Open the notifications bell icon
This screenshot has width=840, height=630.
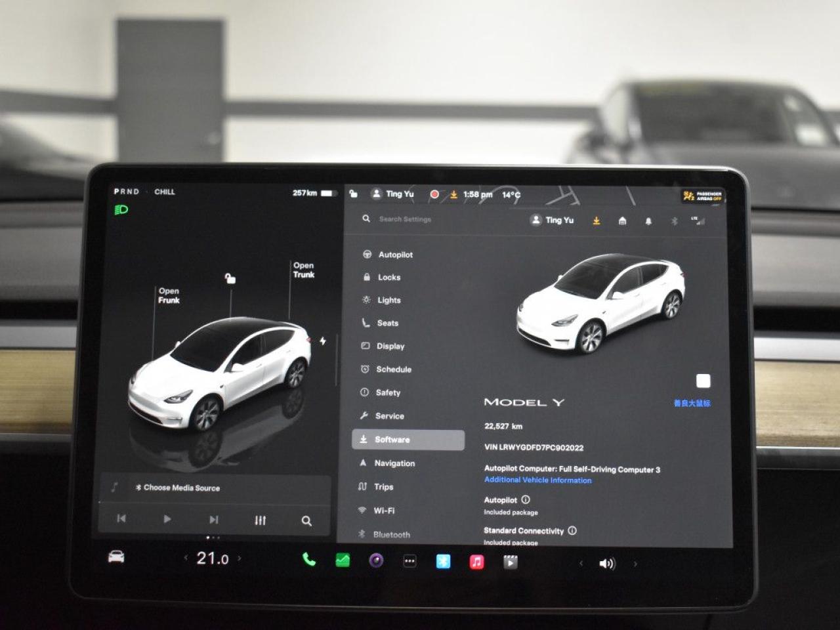point(648,221)
